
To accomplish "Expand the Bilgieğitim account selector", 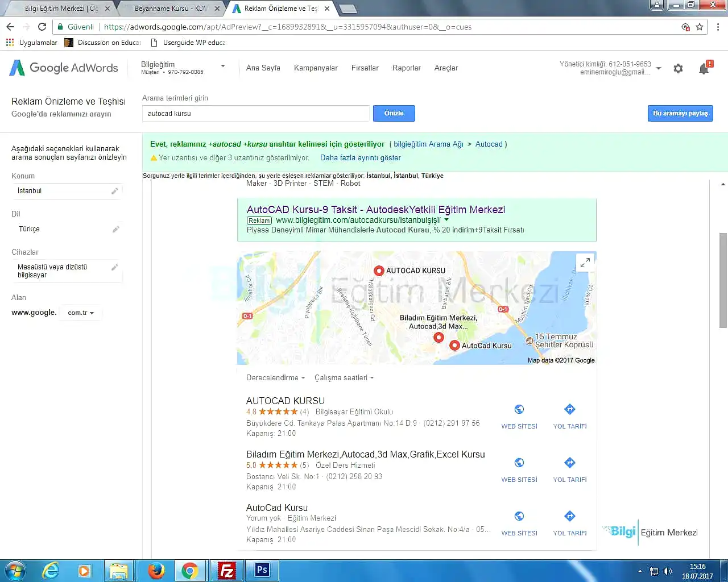I will tap(223, 66).
